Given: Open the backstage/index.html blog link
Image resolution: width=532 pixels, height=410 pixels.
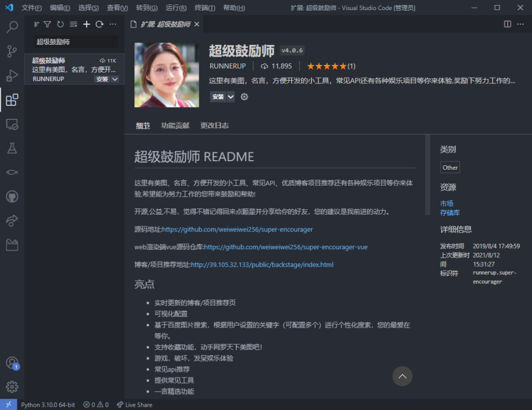Looking at the screenshot, I should pos(262,265).
